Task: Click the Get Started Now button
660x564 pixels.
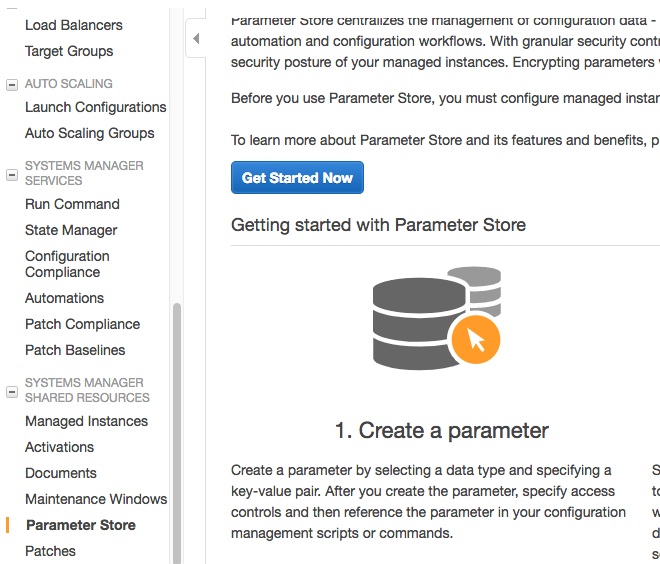Action: (x=297, y=178)
